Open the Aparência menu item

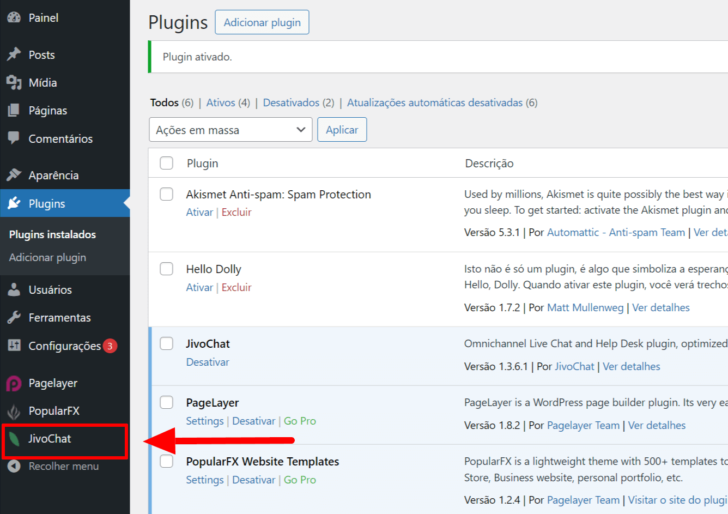[65, 175]
